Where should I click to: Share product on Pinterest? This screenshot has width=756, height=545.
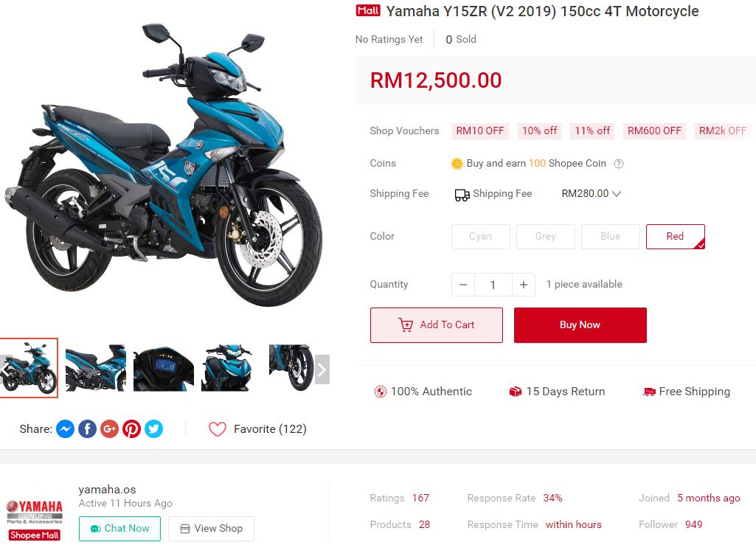point(131,428)
